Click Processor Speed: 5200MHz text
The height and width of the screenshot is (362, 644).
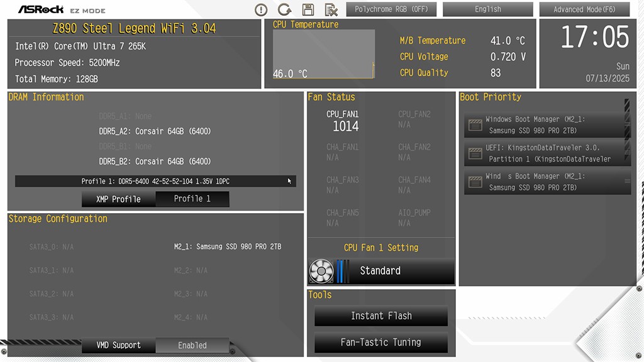(67, 63)
